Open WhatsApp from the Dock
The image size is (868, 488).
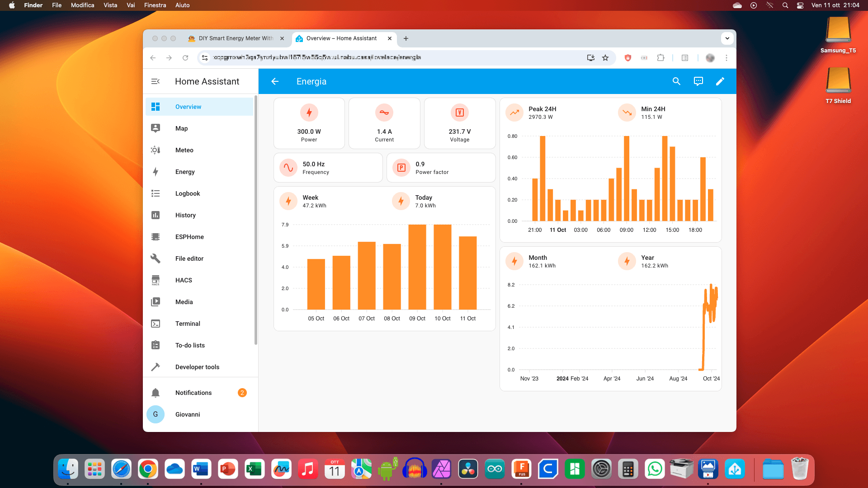(x=655, y=469)
